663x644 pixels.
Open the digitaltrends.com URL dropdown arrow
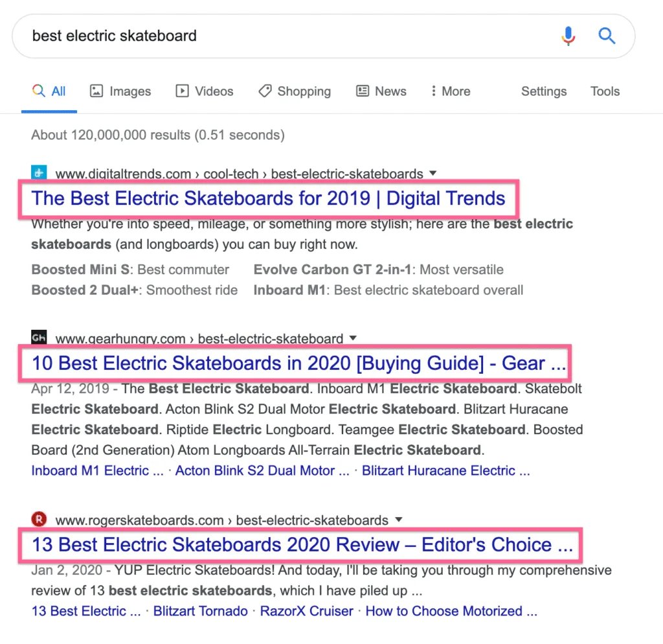(433, 173)
